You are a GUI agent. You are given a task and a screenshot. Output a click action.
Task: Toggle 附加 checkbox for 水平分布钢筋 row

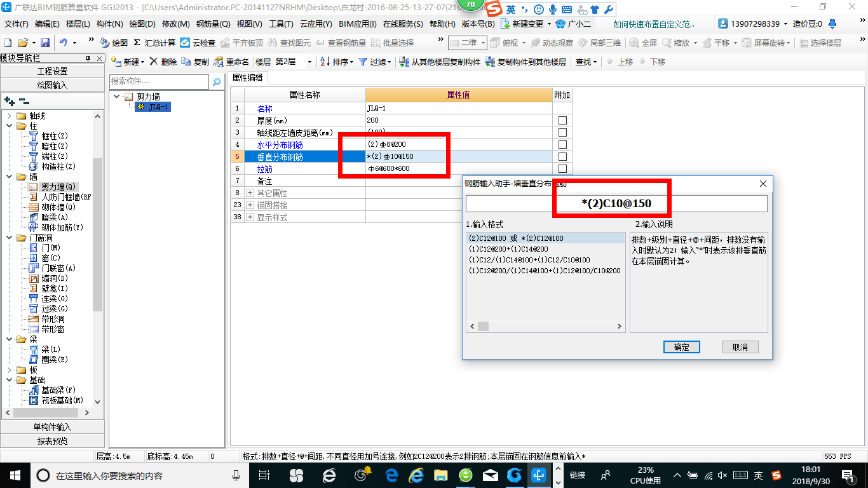[x=562, y=144]
